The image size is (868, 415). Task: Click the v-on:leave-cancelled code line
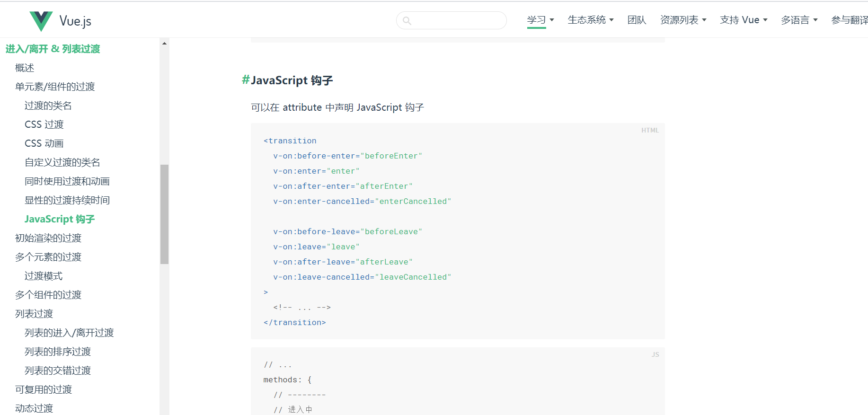coord(362,277)
